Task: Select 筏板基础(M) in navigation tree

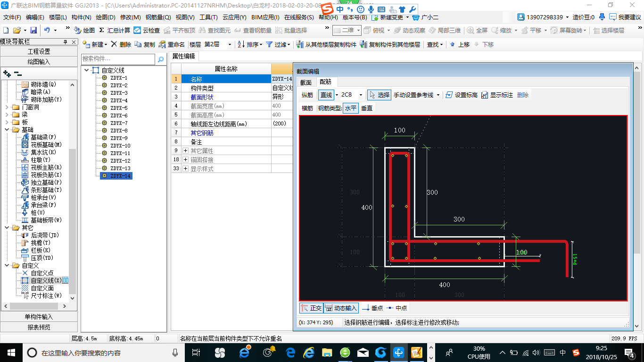Action: pos(46,145)
